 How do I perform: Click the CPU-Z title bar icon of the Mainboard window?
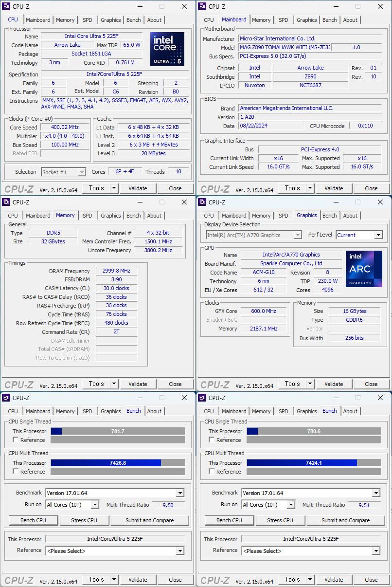coord(201,6)
